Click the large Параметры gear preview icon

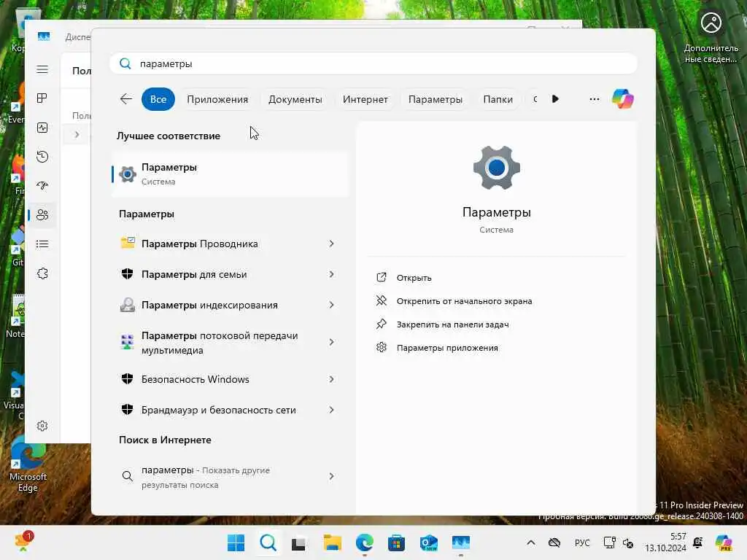click(496, 168)
